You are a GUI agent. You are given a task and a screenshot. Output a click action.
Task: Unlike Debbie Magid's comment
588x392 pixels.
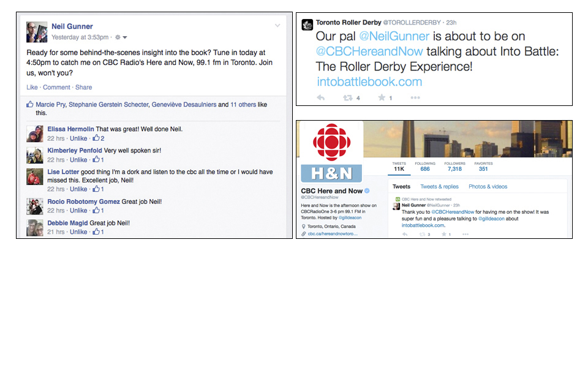(78, 232)
